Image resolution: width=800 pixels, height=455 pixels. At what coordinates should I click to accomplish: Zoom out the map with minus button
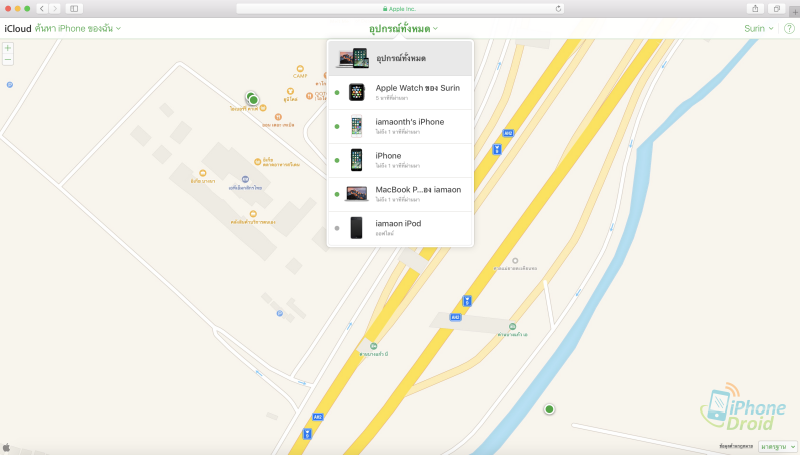point(8,60)
